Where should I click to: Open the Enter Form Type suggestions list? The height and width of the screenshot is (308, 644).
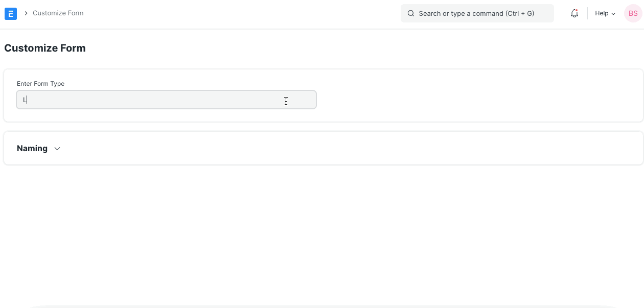[166, 100]
